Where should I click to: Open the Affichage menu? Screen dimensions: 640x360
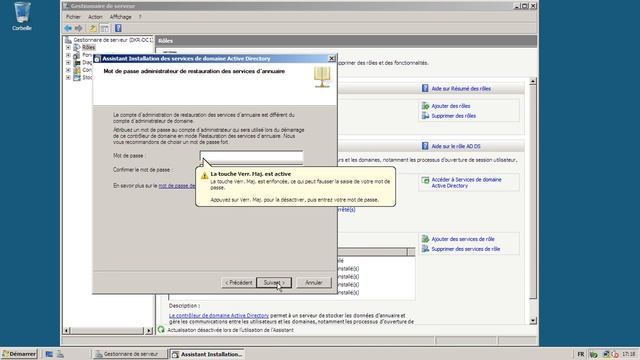coord(120,17)
